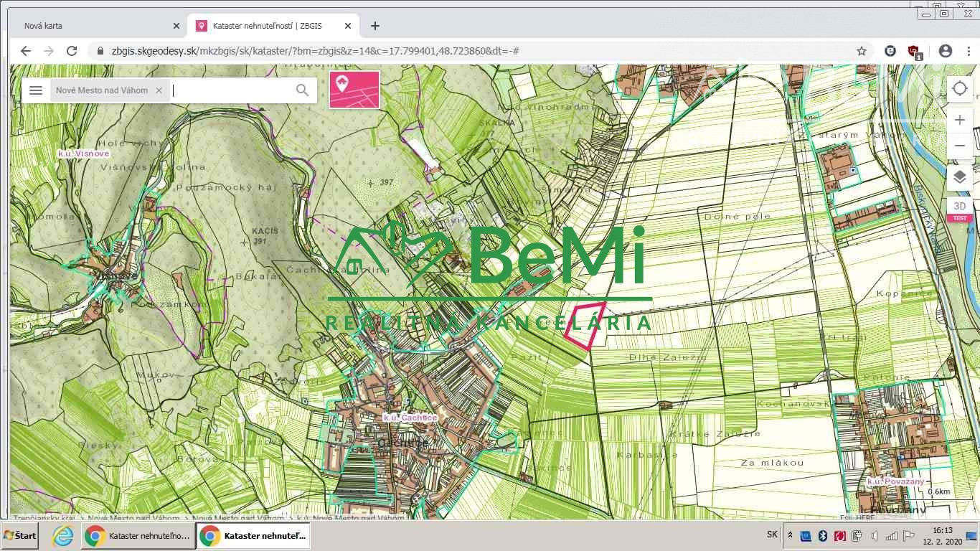This screenshot has width=980, height=551.
Task: Open the Chrome profile avatar
Action: point(946,51)
